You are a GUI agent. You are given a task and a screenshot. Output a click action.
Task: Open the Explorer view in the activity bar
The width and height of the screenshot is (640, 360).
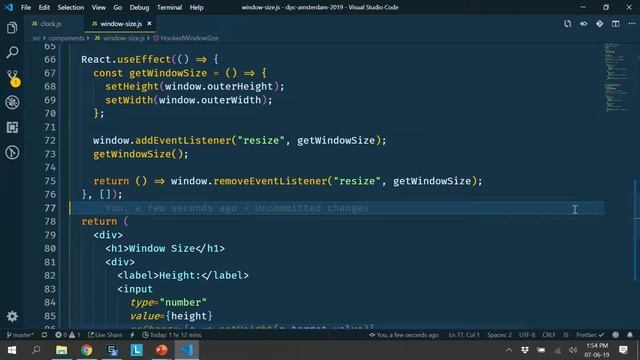(x=12, y=28)
